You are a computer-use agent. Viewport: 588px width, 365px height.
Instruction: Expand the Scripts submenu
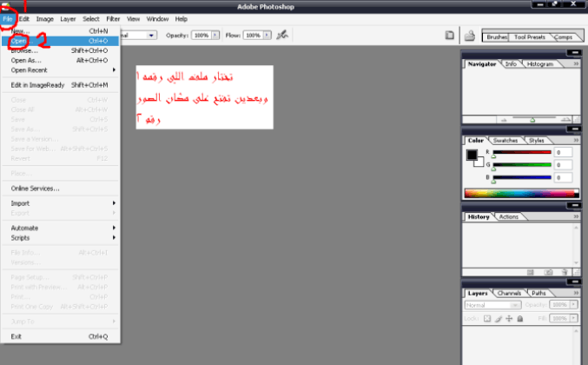(x=60, y=238)
